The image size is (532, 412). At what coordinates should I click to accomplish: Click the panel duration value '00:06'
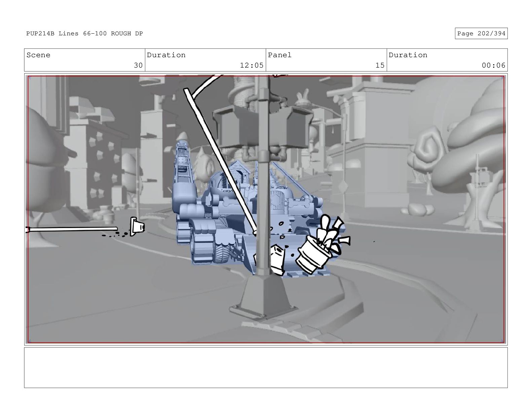pyautogui.click(x=493, y=65)
